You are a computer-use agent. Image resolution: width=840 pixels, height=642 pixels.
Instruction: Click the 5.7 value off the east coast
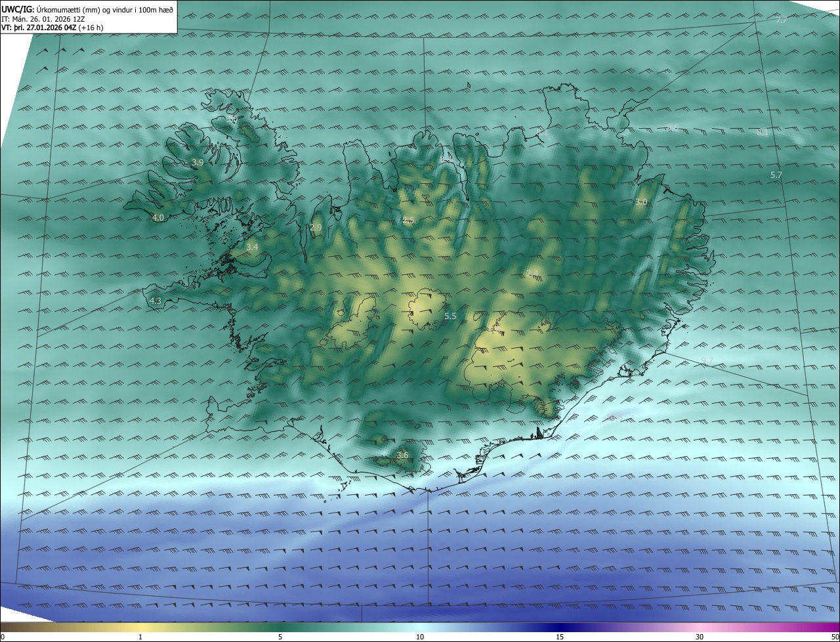776,175
